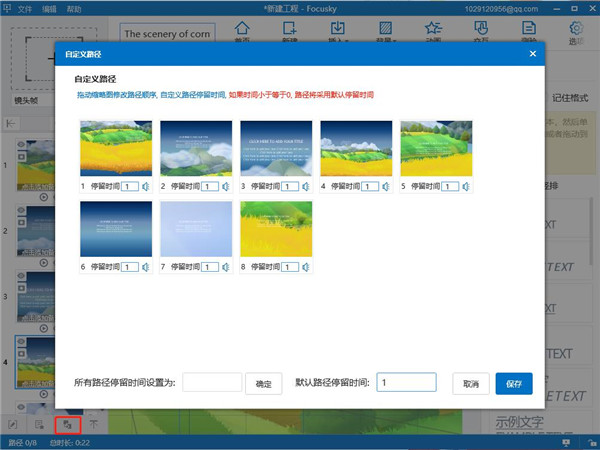Click the speaker icon for path 6

(146, 267)
